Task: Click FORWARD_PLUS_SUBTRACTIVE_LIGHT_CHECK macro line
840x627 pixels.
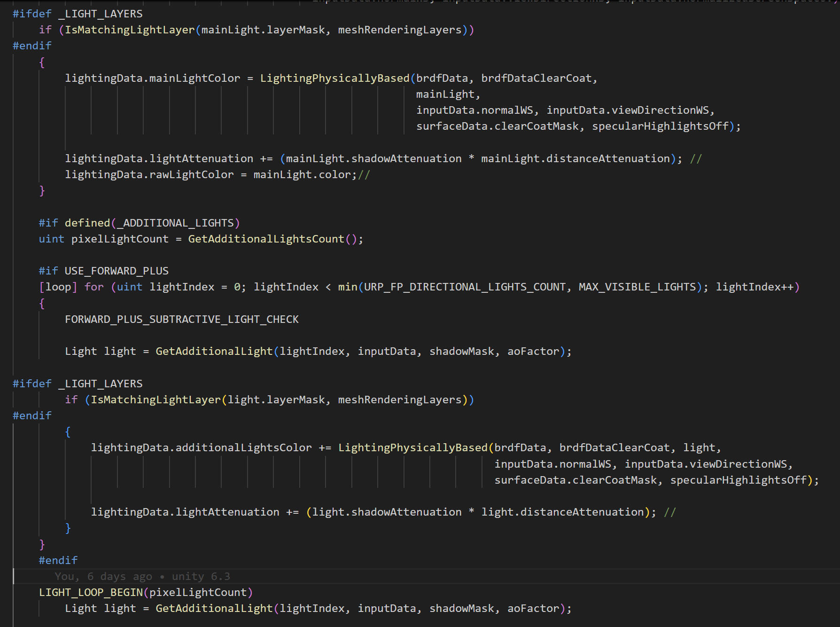Action: [x=181, y=319]
